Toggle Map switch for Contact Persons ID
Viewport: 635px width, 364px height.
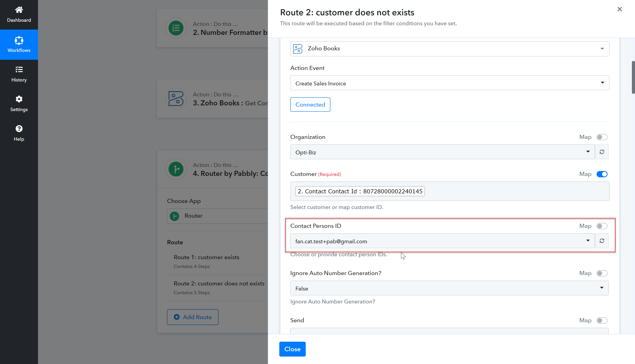[x=602, y=226]
